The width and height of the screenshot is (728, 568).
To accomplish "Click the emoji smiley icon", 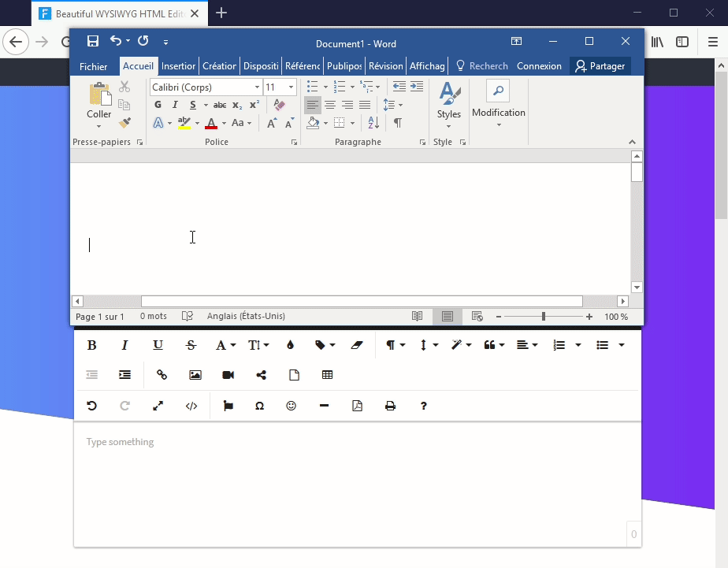I will (291, 406).
